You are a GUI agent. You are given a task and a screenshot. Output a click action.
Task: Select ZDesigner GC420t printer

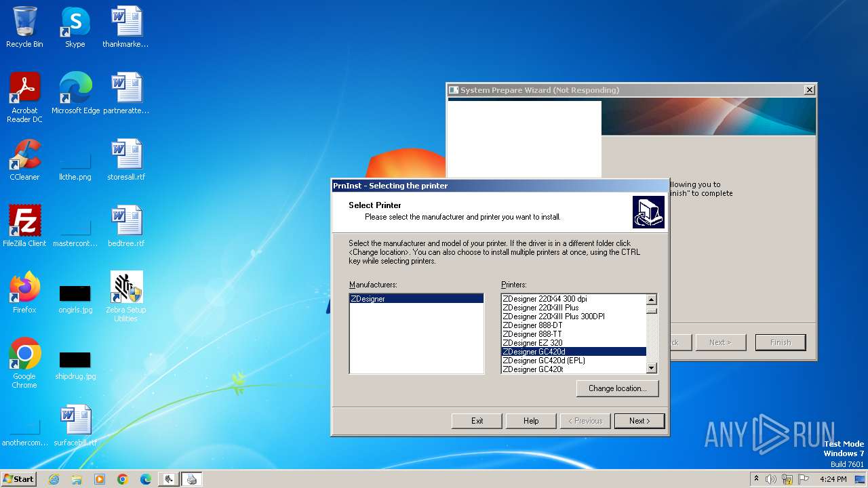574,369
